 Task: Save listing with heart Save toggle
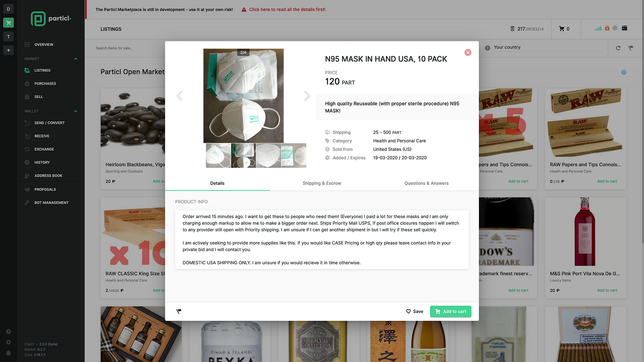point(415,311)
